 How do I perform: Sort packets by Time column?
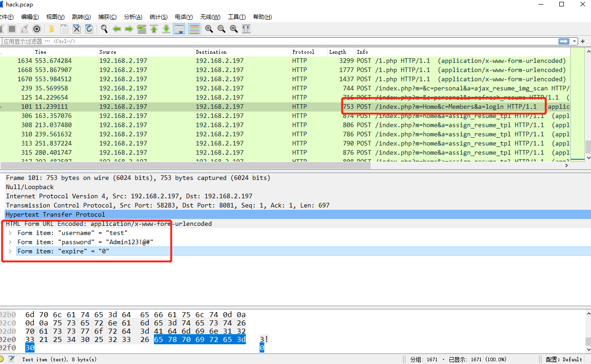coord(65,52)
